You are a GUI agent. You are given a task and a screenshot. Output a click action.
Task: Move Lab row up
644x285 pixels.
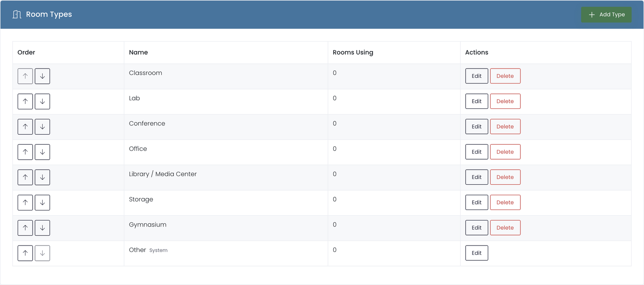point(25,102)
